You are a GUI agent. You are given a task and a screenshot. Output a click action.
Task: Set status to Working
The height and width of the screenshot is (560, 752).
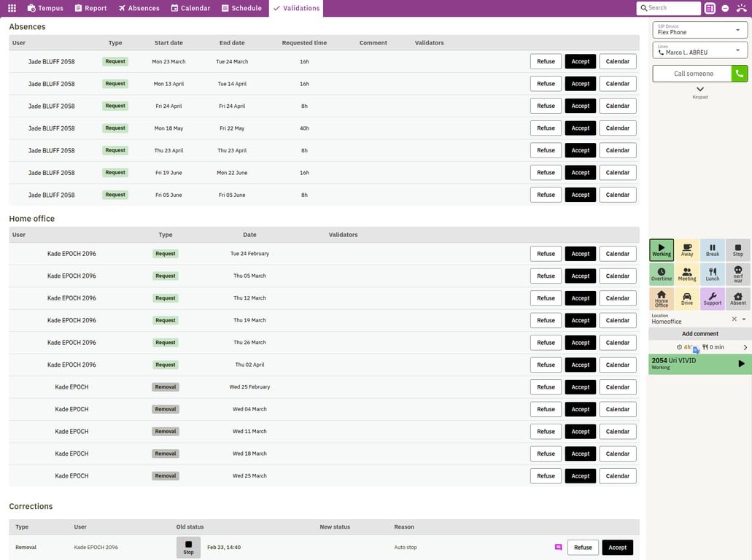point(662,250)
